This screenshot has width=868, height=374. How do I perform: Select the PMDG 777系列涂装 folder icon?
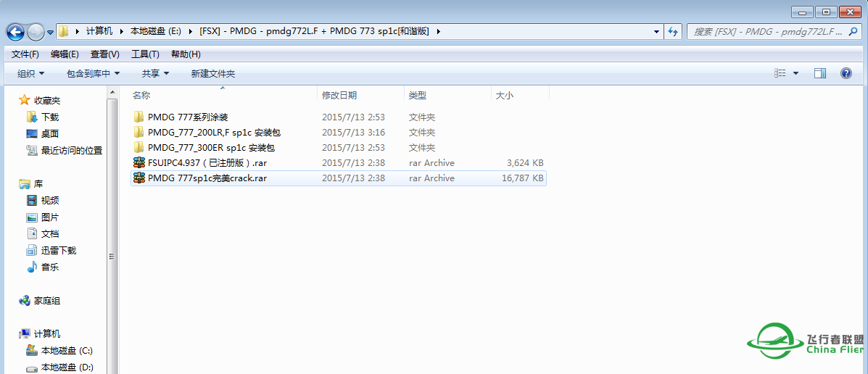tap(139, 117)
